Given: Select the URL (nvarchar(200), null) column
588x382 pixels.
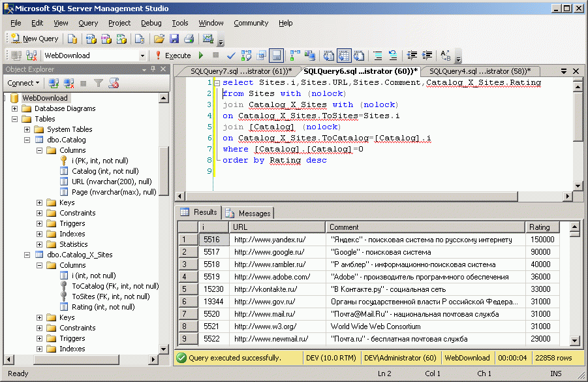Looking at the screenshot, I should 112,182.
